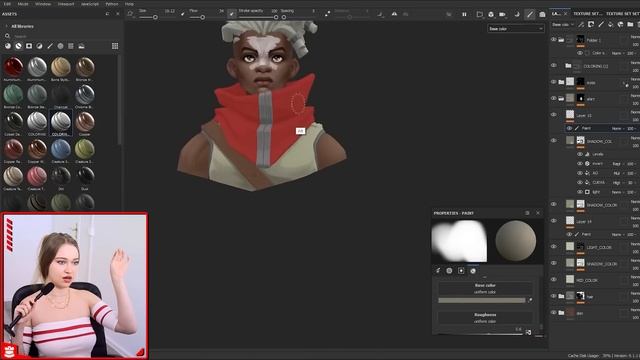The image size is (640, 360).
Task: Pause rendering with the pause icon
Action: [464, 14]
